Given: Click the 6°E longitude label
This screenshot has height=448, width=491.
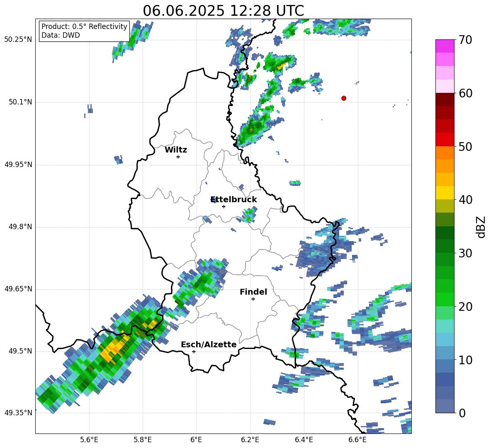Looking at the screenshot, I should tap(196, 440).
